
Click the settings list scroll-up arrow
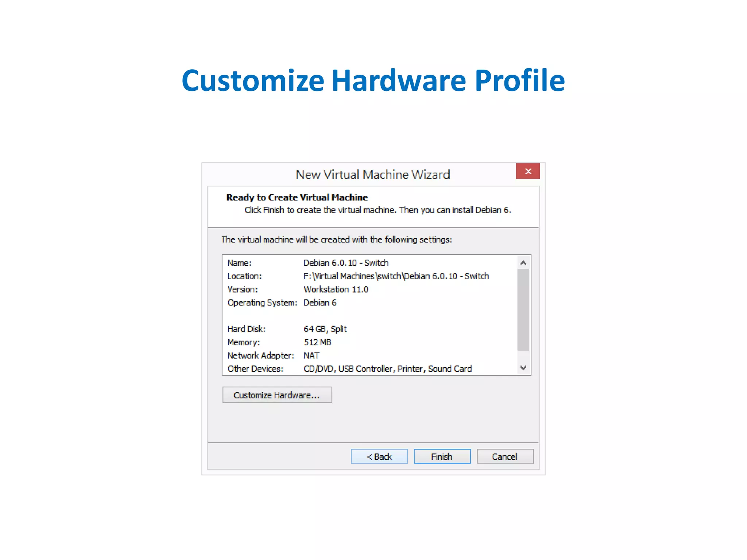click(x=523, y=263)
